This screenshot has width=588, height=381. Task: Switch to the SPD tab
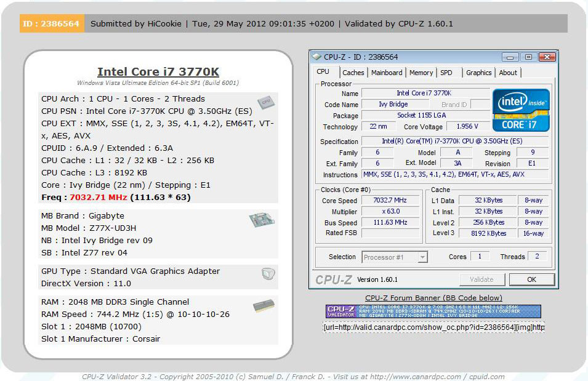pos(446,73)
